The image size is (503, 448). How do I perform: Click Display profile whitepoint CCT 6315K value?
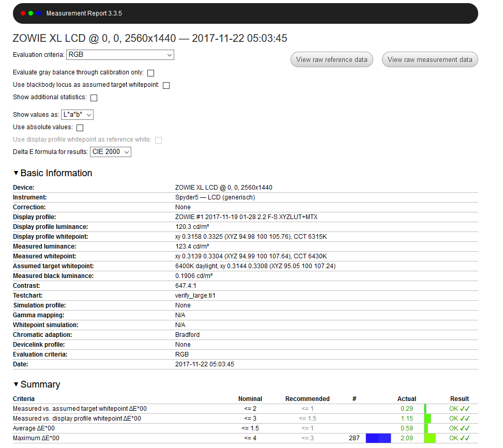tap(251, 237)
